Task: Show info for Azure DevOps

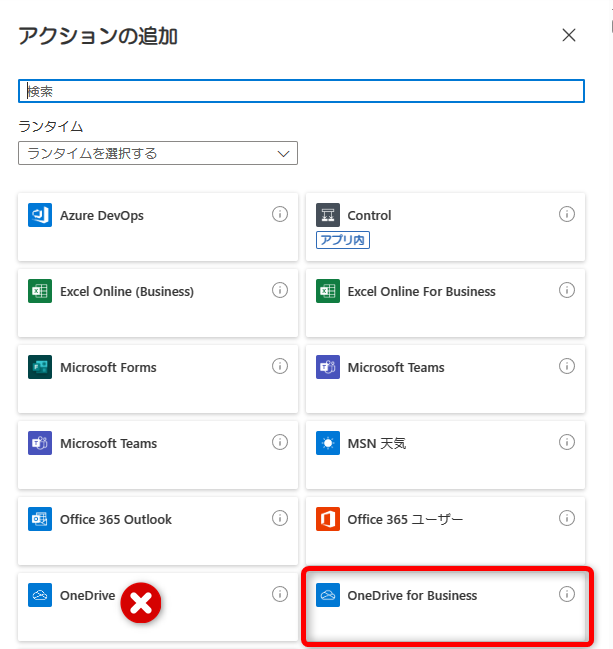Action: 280,214
